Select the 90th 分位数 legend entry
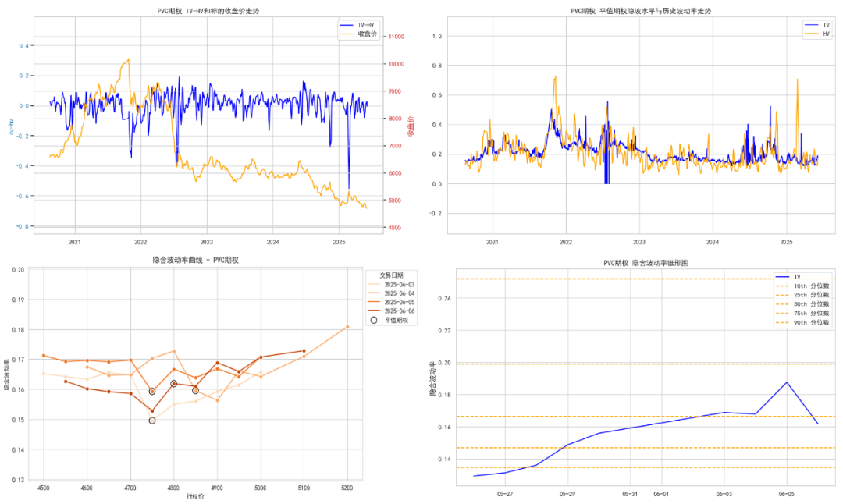The image size is (843, 504). [802, 322]
